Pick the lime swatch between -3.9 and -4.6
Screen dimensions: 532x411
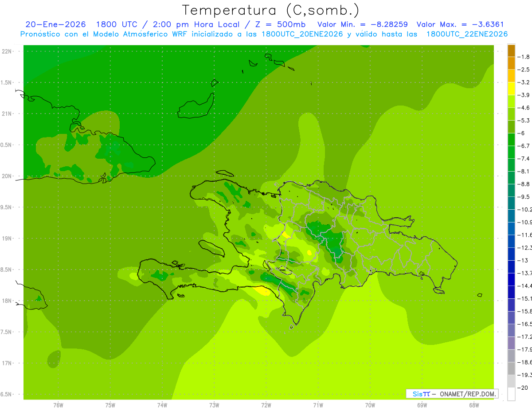click(x=511, y=102)
